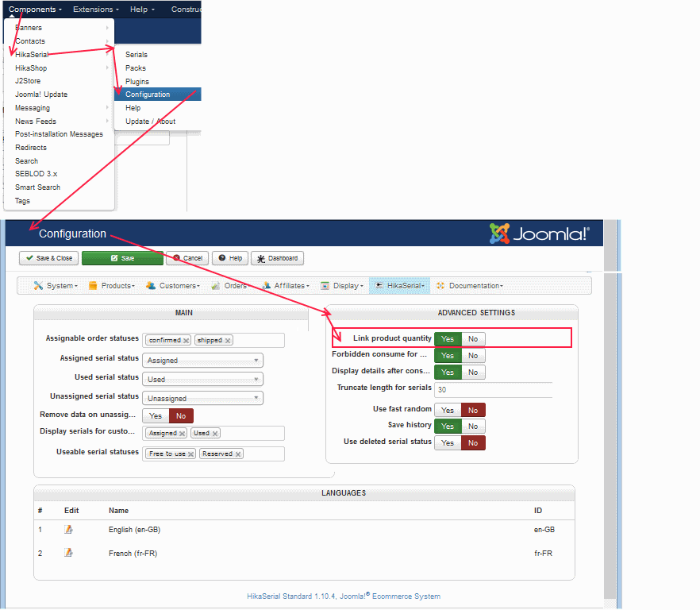Click French (fr-FR) language name

(133, 554)
